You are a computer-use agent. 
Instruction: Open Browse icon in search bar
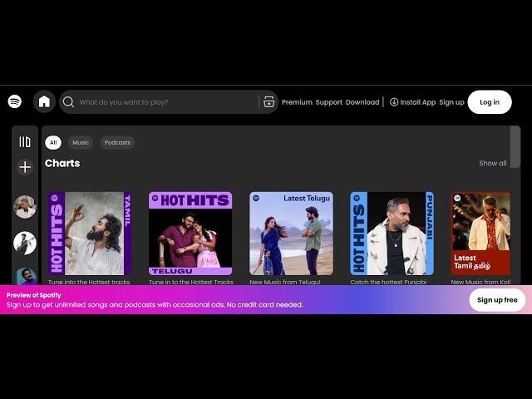click(x=268, y=101)
